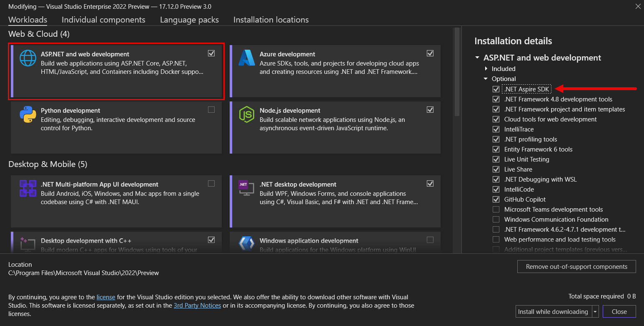Collapse the Optional components section

[x=486, y=79]
